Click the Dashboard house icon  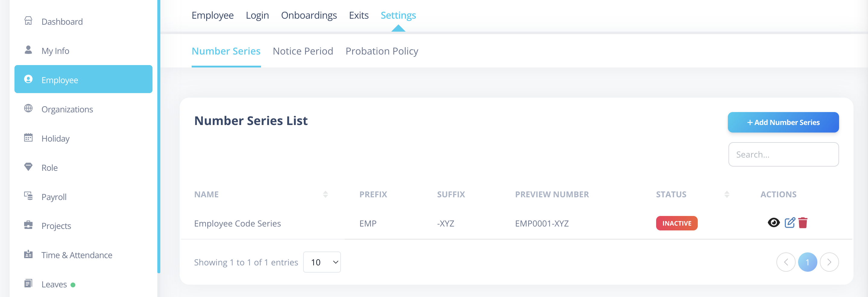click(28, 21)
